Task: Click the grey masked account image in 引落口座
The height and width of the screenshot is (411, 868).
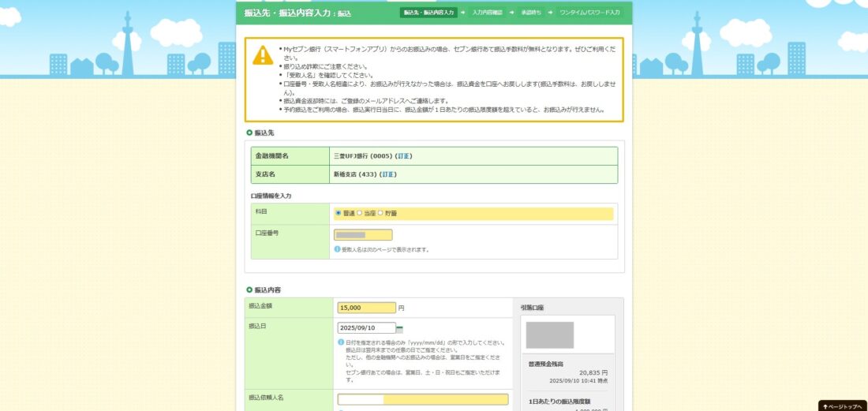Action: (550, 335)
